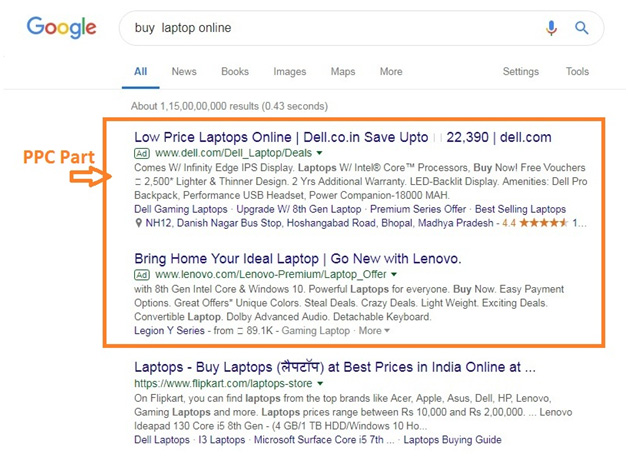Click the microphone voice search icon
The width and height of the screenshot is (628, 456).
click(551, 28)
